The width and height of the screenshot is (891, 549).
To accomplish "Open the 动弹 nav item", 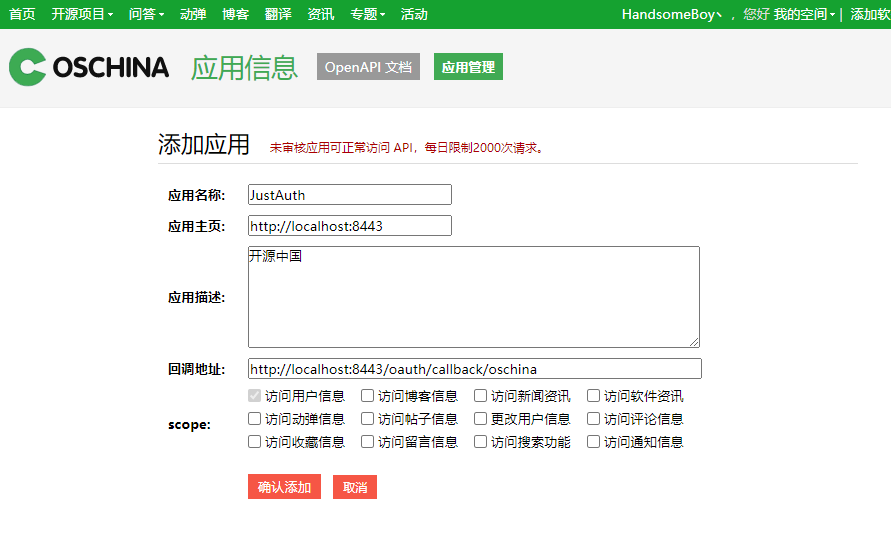I will point(193,14).
